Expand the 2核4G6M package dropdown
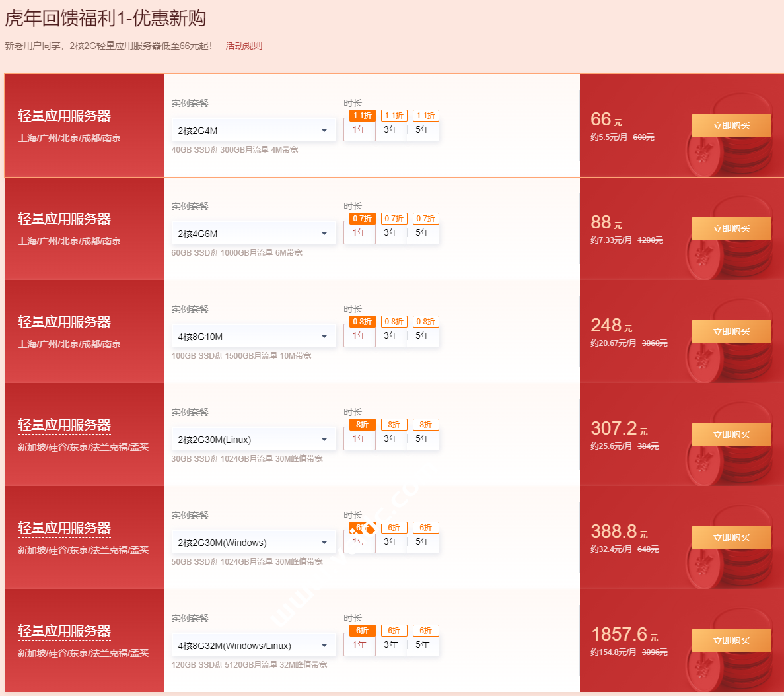 tap(253, 234)
